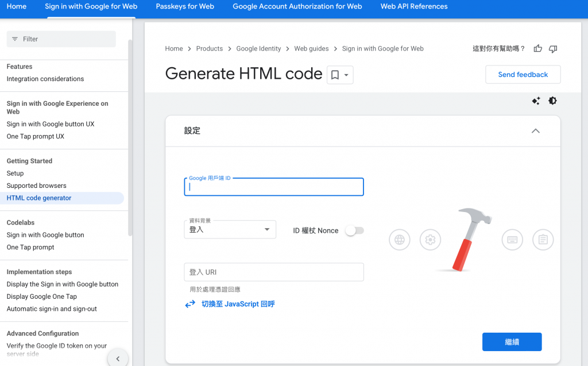This screenshot has width=588, height=366.
Task: Click the Web guides breadcrumb link
Action: pyautogui.click(x=311, y=48)
